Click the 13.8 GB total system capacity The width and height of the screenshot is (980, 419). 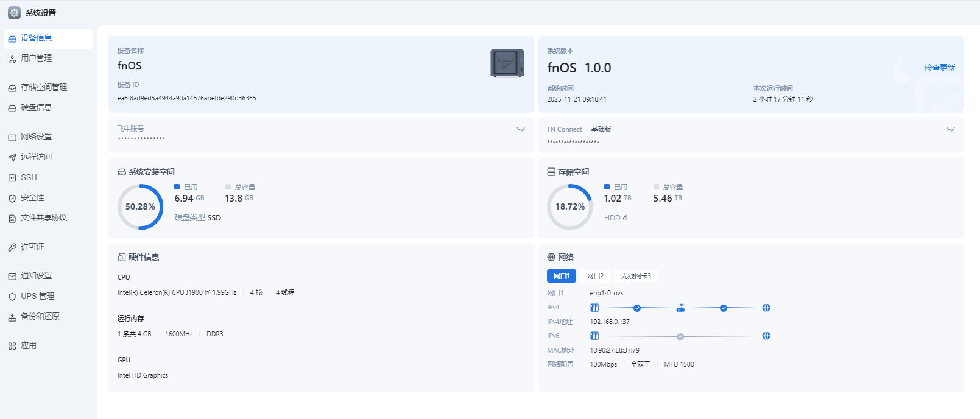tap(239, 199)
